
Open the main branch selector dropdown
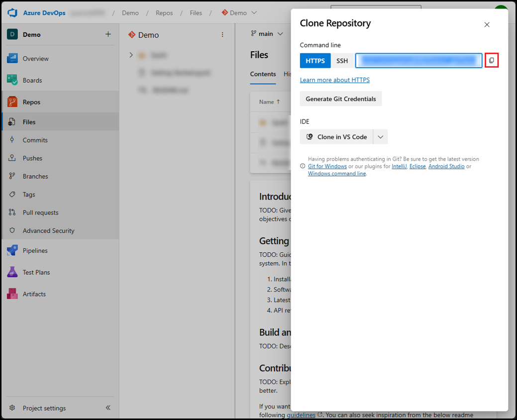point(267,34)
